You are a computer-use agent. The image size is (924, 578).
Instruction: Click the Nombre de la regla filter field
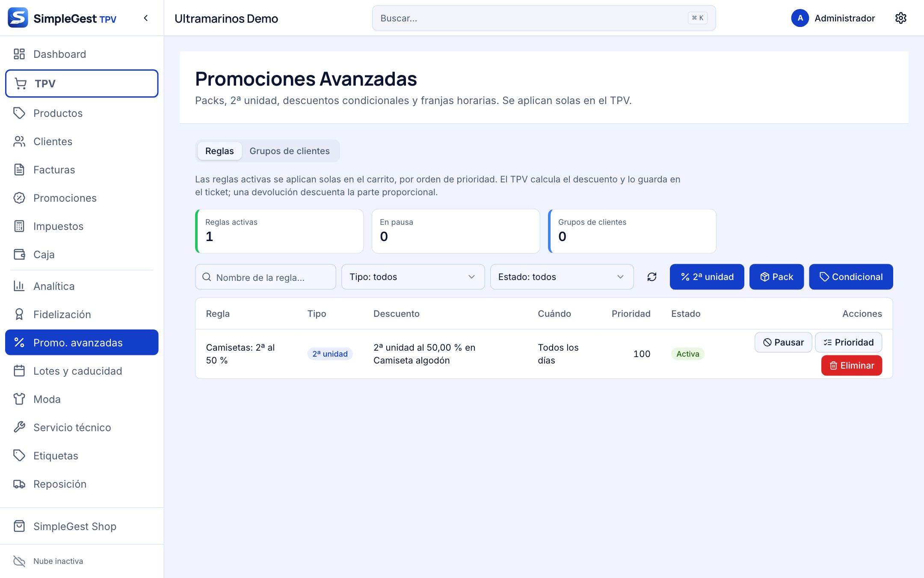coord(266,277)
